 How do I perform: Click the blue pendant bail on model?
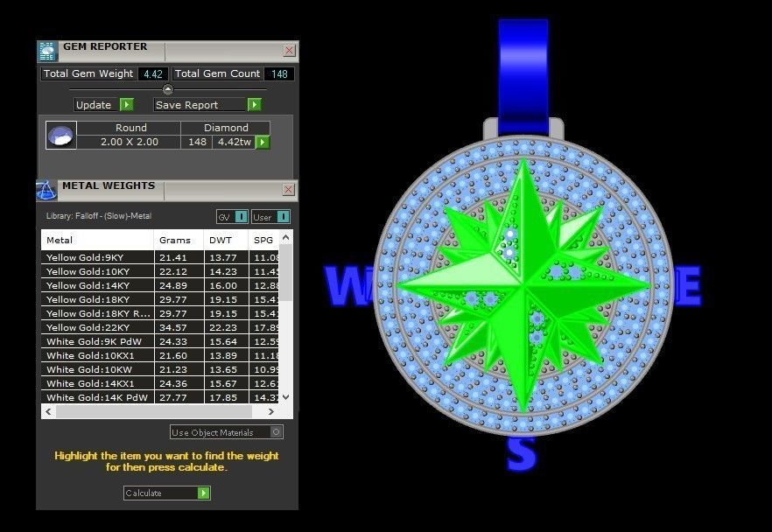point(523,77)
